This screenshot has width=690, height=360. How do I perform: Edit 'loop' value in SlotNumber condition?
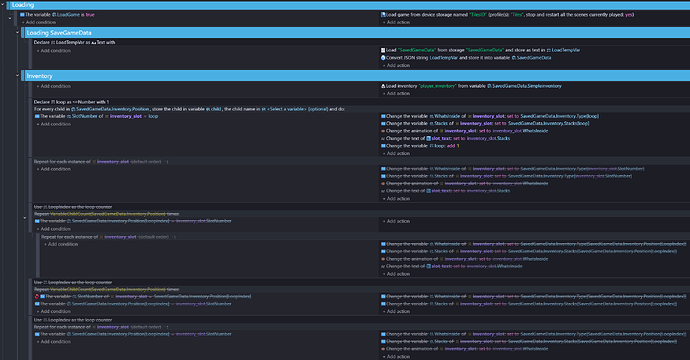coord(153,116)
